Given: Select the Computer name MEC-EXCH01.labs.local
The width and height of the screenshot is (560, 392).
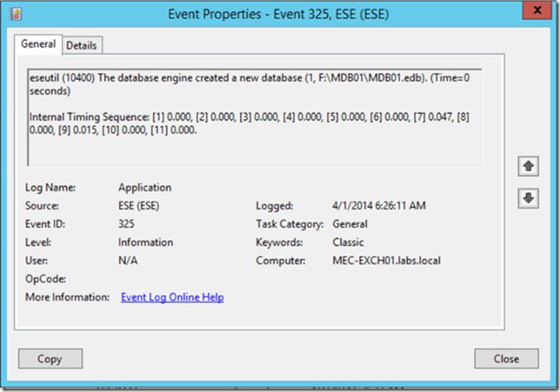Looking at the screenshot, I should tap(377, 261).
